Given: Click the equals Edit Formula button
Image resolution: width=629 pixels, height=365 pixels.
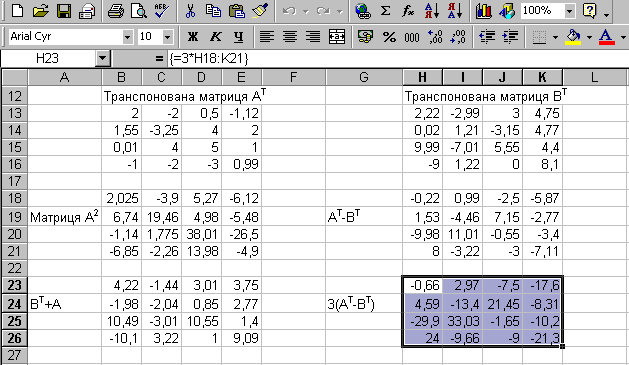Looking at the screenshot, I should [x=159, y=59].
